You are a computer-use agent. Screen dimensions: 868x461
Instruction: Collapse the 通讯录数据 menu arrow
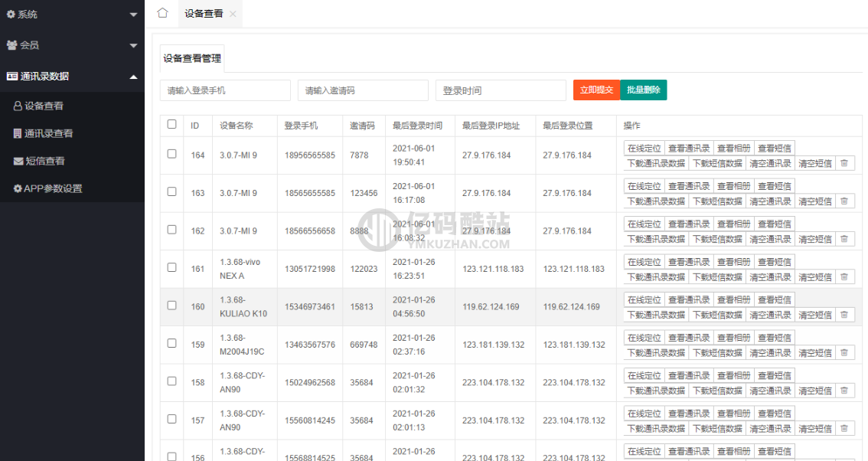(x=133, y=77)
